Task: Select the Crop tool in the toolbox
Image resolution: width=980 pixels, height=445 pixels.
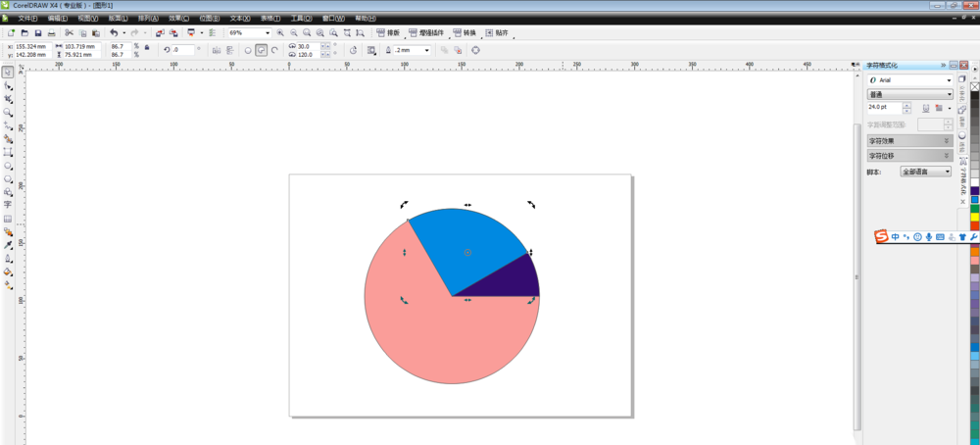Action: (8, 99)
